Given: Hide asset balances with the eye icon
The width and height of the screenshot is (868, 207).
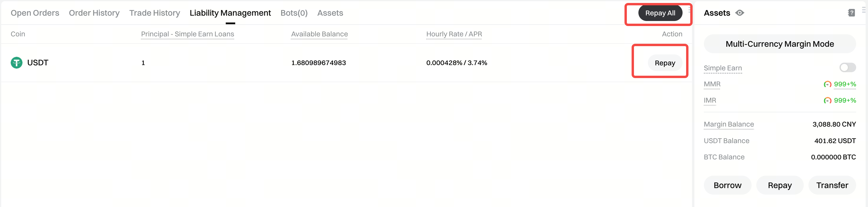Looking at the screenshot, I should [x=740, y=13].
